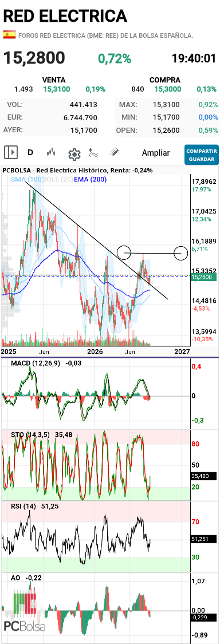This screenshot has height=644, width=220.
Task: Click the 17,8962 price axis label
Action: pos(204,181)
